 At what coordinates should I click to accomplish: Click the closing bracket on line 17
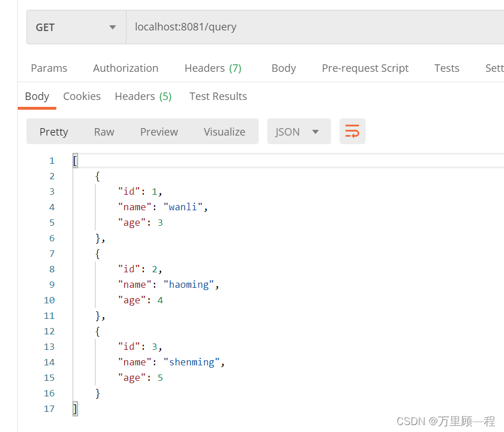click(x=75, y=409)
